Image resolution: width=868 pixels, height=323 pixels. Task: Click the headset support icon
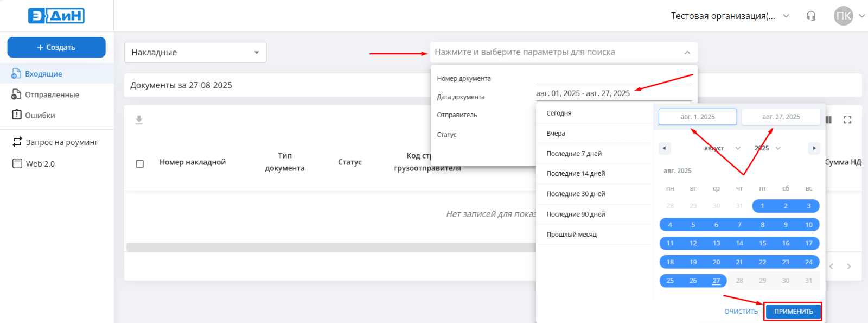(x=811, y=16)
